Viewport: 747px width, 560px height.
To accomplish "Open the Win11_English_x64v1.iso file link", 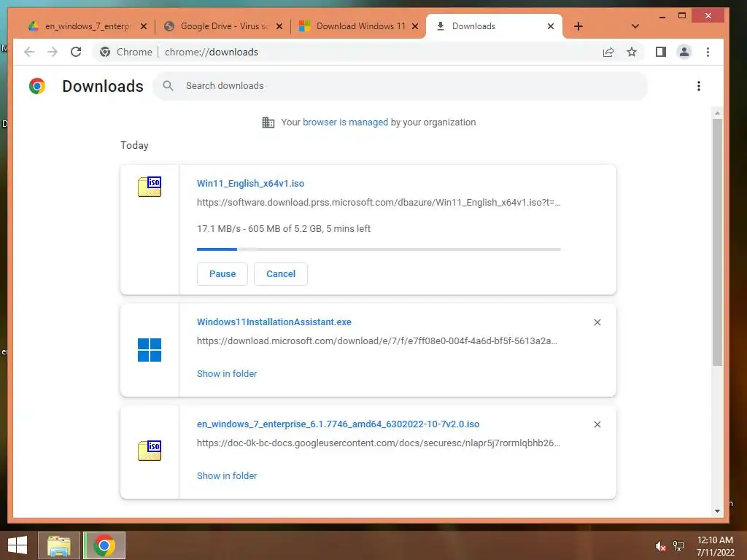I will point(251,183).
